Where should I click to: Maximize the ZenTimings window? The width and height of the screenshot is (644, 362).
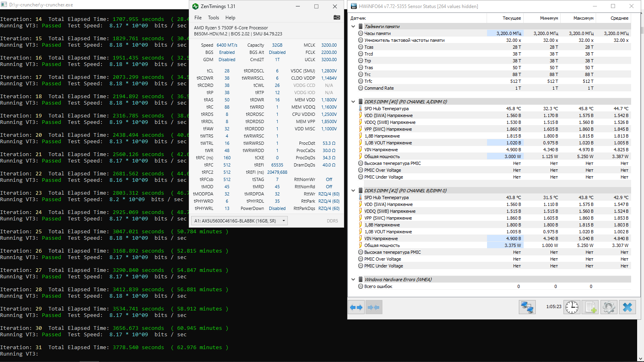316,6
